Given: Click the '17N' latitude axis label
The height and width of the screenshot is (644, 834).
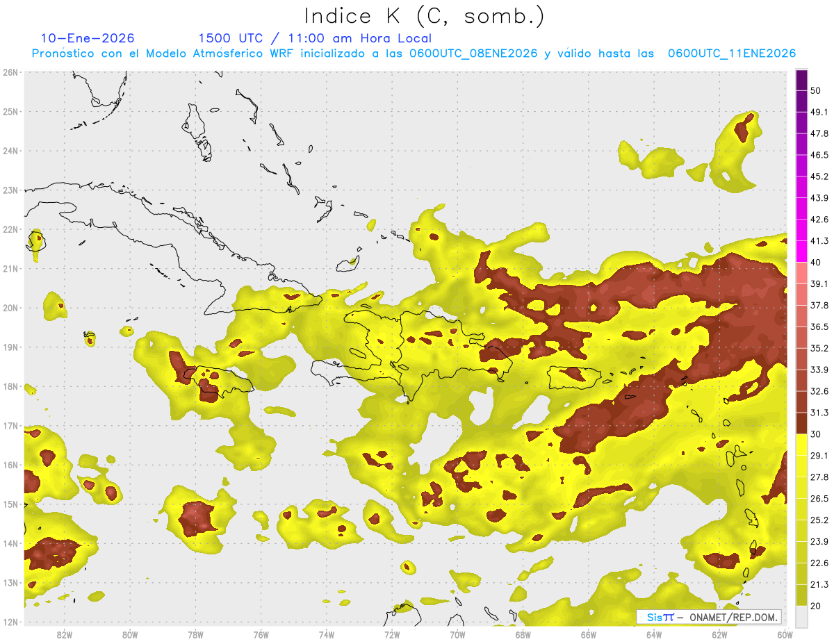Looking at the screenshot, I should click(x=10, y=426).
